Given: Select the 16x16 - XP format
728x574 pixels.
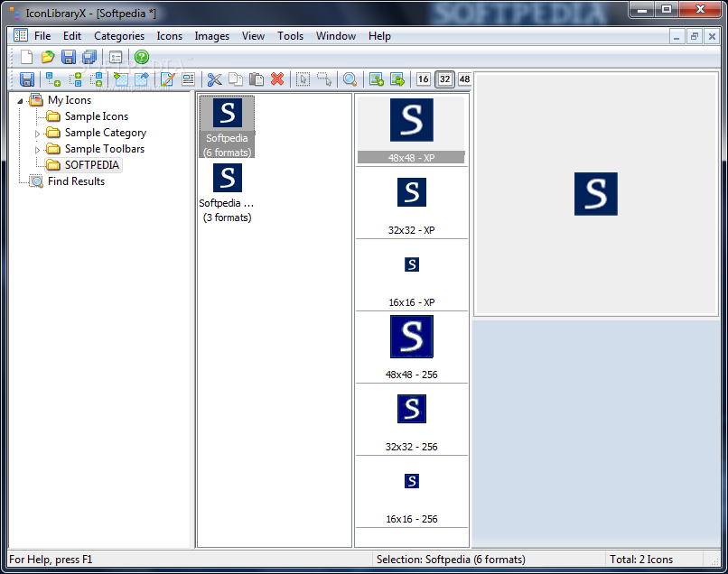Looking at the screenshot, I should tap(411, 275).
